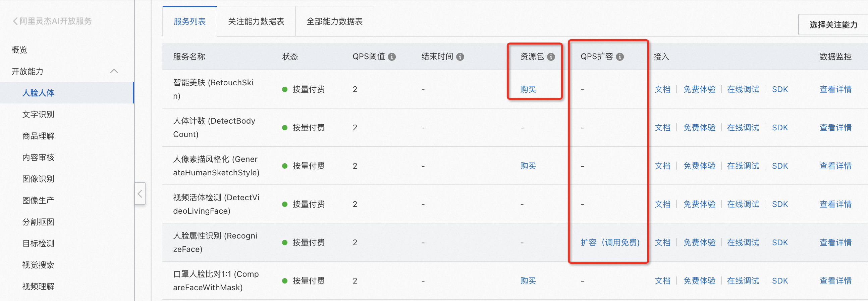Click the info icon beside 资源包

(551, 57)
